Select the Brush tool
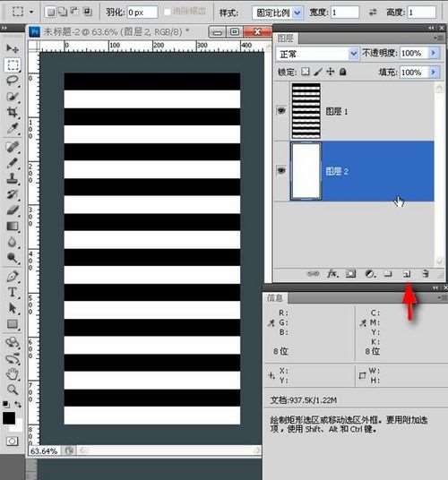Viewport: 448px width, 480px height. coord(13,163)
